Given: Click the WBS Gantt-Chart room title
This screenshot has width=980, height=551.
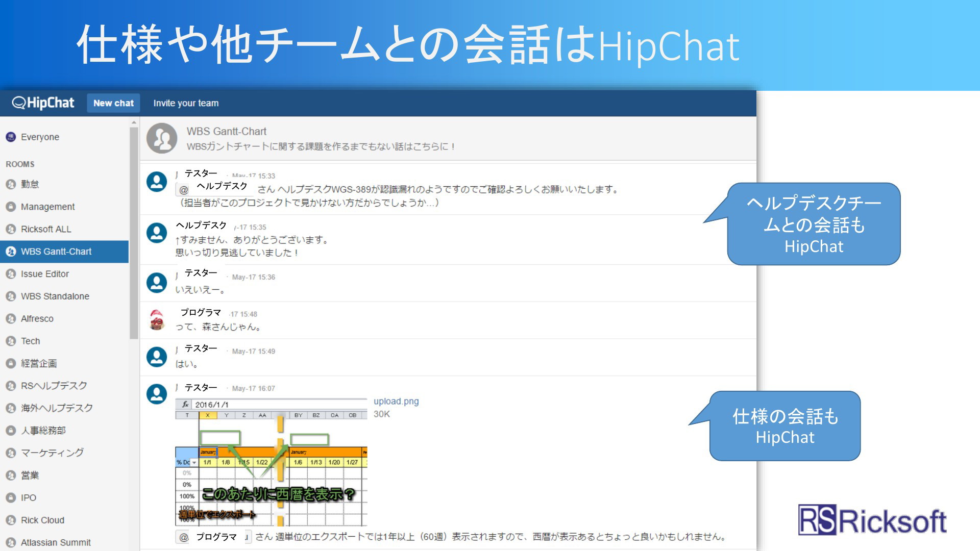Looking at the screenshot, I should (x=227, y=132).
